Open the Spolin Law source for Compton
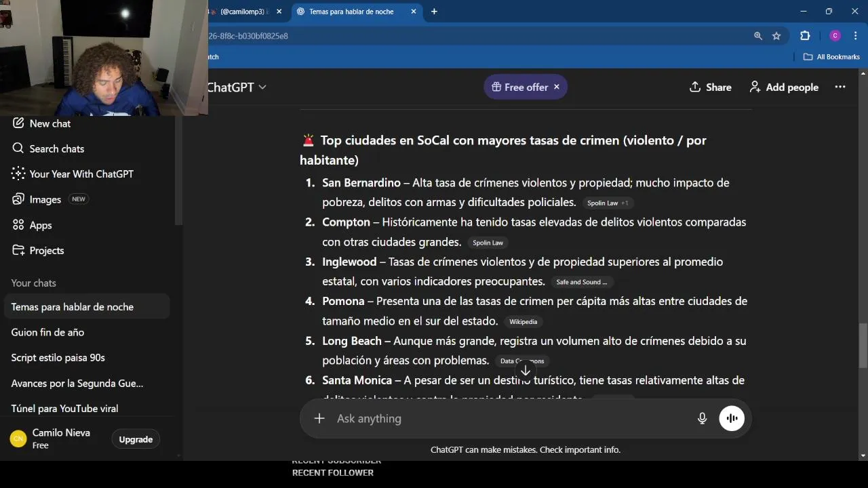 pyautogui.click(x=488, y=243)
